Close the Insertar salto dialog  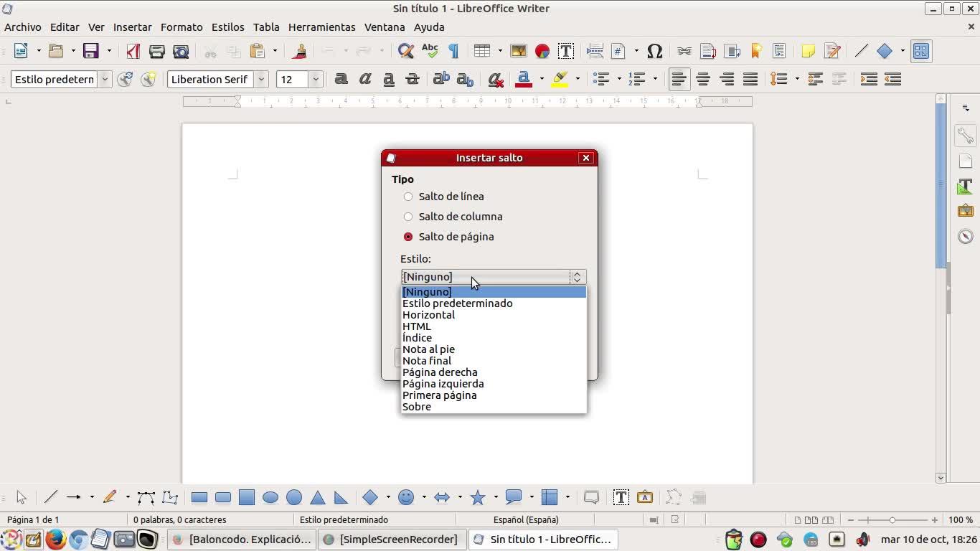coord(586,158)
